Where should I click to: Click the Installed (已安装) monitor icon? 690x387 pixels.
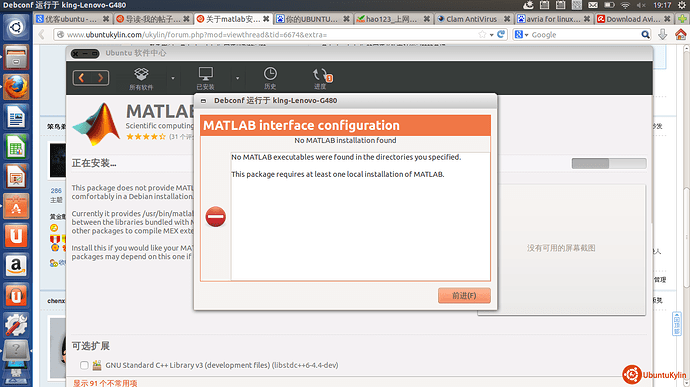pos(206,78)
